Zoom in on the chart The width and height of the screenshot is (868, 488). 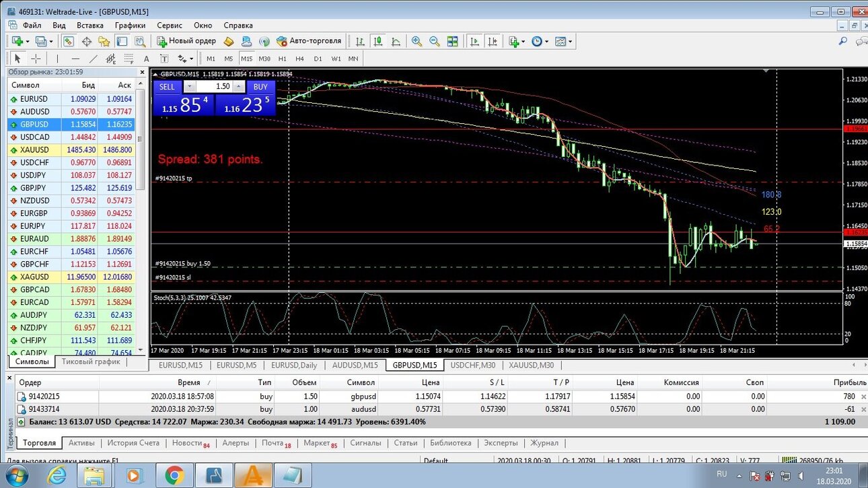click(417, 41)
